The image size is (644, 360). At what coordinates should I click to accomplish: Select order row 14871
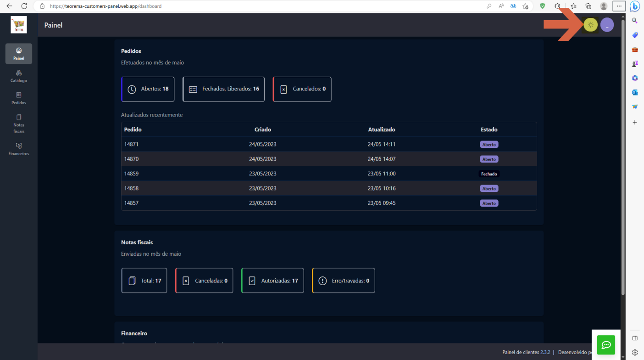(329, 144)
